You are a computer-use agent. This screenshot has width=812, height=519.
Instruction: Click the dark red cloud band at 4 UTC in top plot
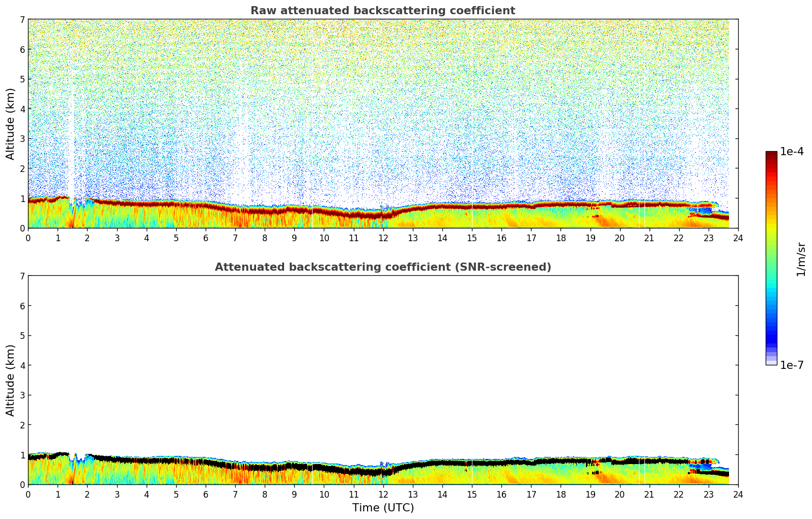coord(147,204)
